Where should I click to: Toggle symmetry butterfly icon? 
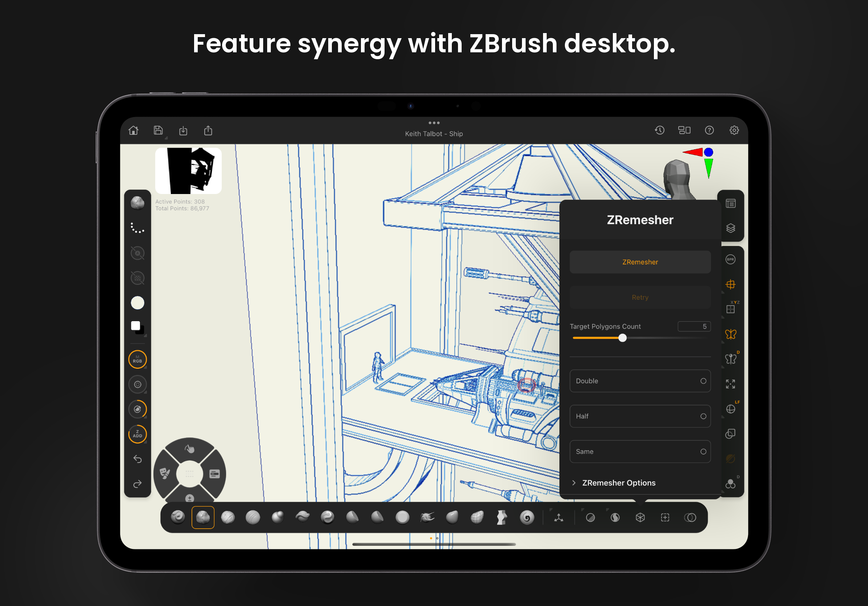731,334
